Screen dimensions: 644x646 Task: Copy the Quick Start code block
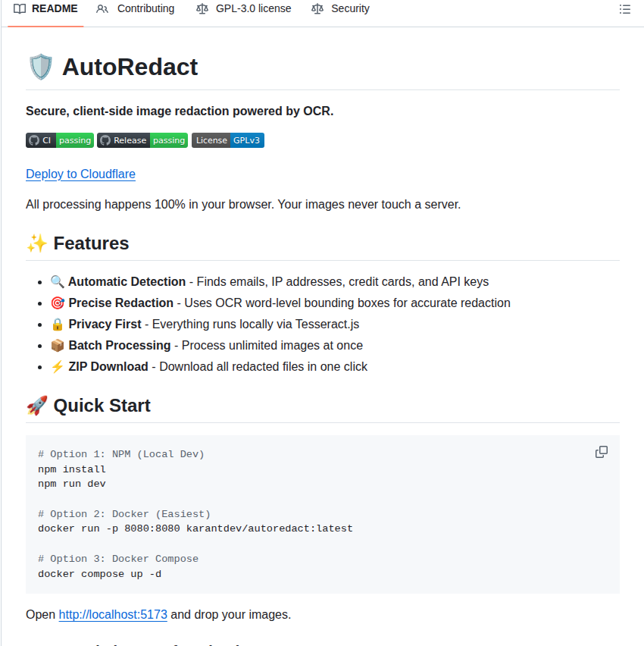601,451
